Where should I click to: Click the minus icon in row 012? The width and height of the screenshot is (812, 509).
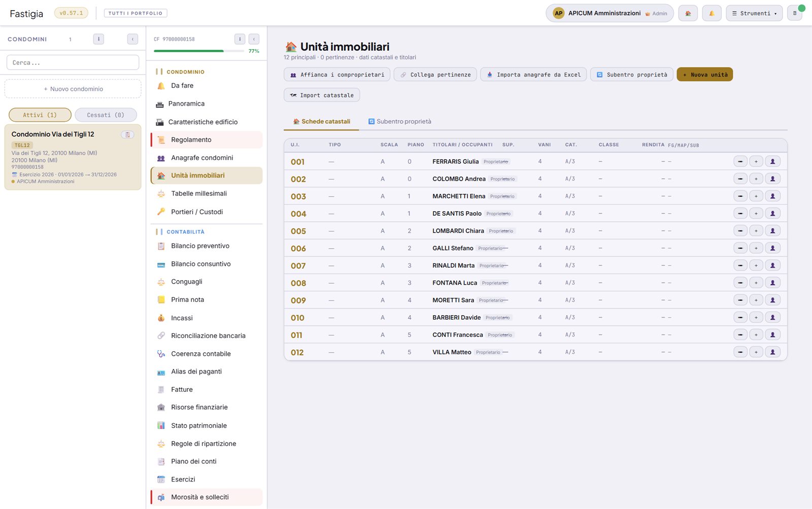[x=740, y=352]
